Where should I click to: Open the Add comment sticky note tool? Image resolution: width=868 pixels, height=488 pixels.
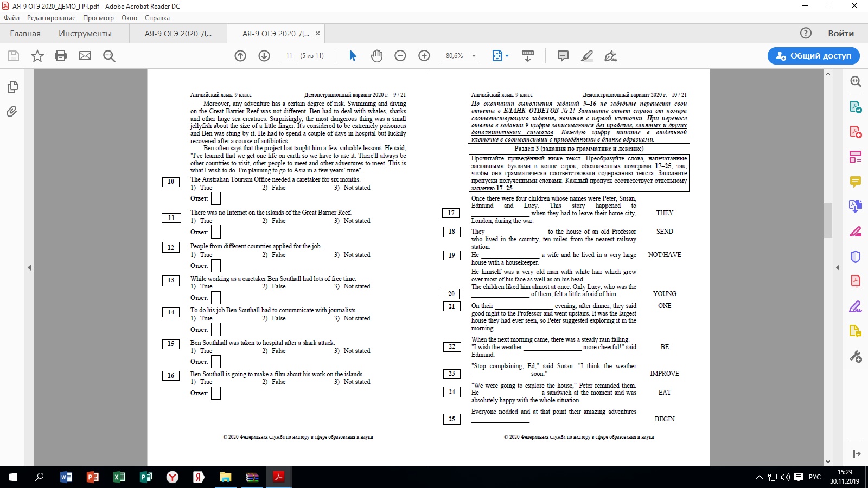pos(563,56)
